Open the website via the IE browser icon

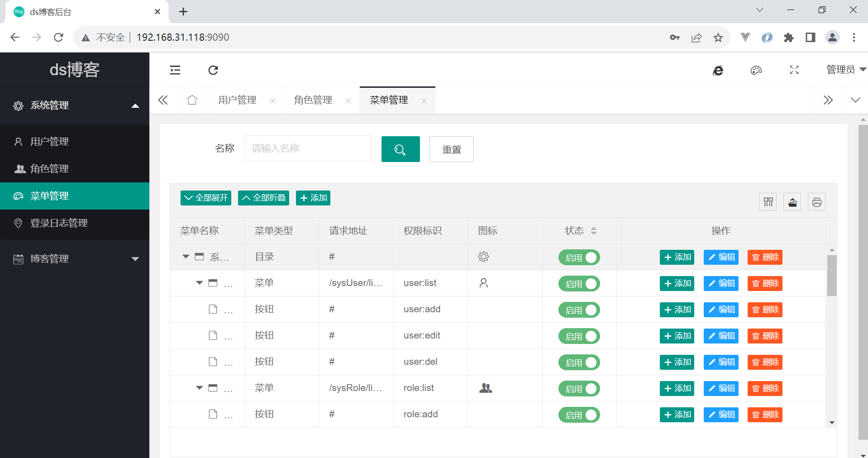pyautogui.click(x=718, y=70)
